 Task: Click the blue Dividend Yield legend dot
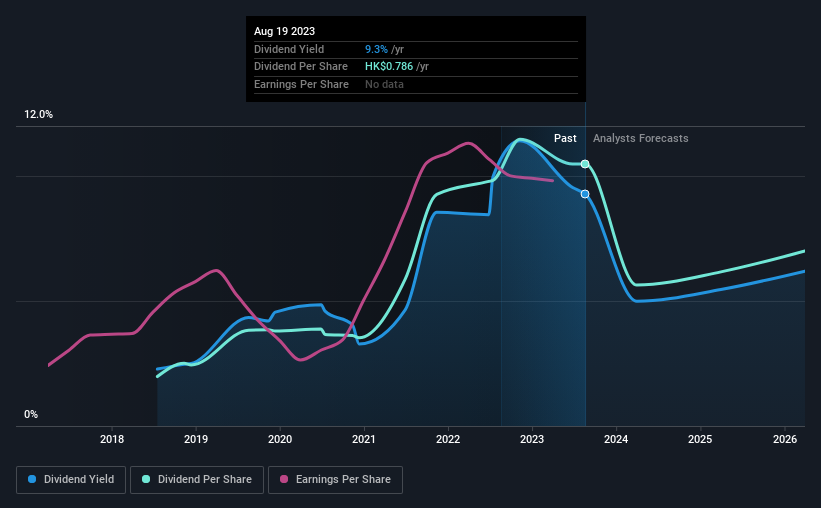(x=32, y=479)
